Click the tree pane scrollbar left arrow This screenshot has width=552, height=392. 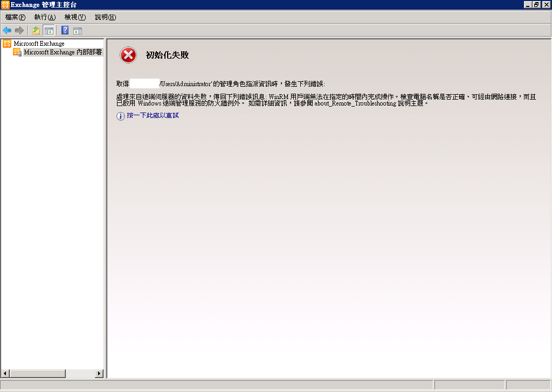5,373
